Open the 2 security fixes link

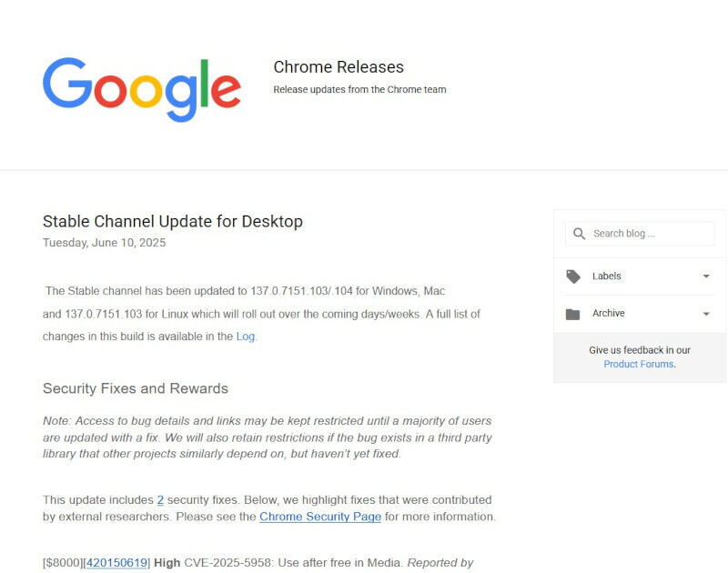pyautogui.click(x=160, y=499)
